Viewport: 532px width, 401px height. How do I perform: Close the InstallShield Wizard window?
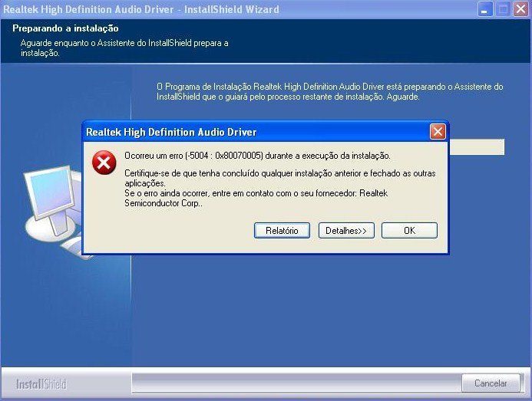click(x=520, y=9)
